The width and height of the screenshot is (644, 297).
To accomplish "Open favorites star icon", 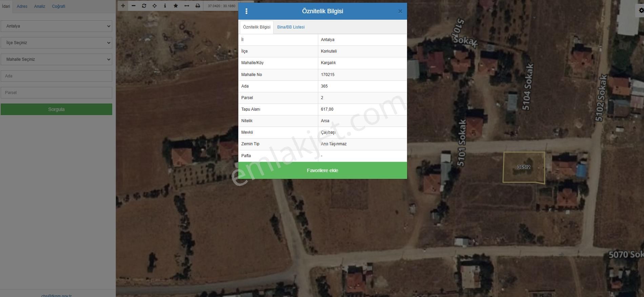I will click(176, 6).
